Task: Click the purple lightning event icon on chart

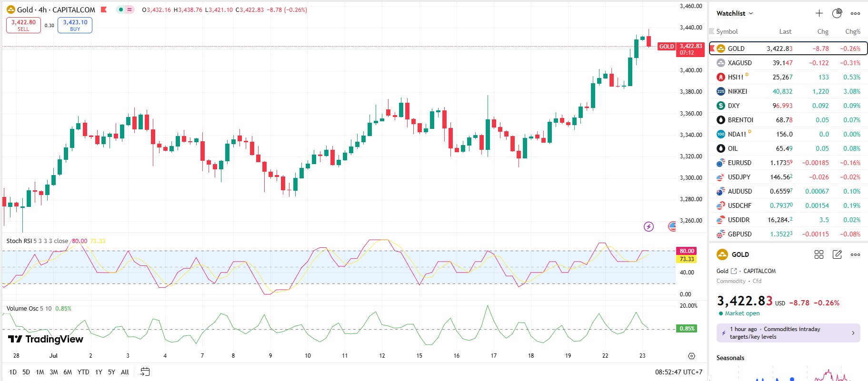Action: point(649,226)
